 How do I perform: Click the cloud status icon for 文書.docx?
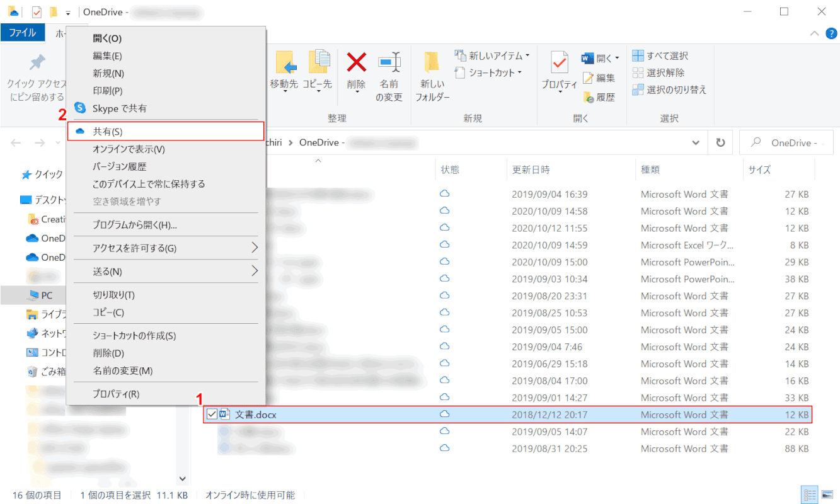tap(444, 415)
